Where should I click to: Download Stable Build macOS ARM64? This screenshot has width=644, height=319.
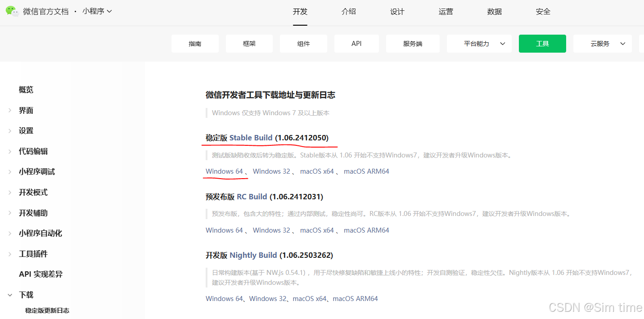[366, 171]
